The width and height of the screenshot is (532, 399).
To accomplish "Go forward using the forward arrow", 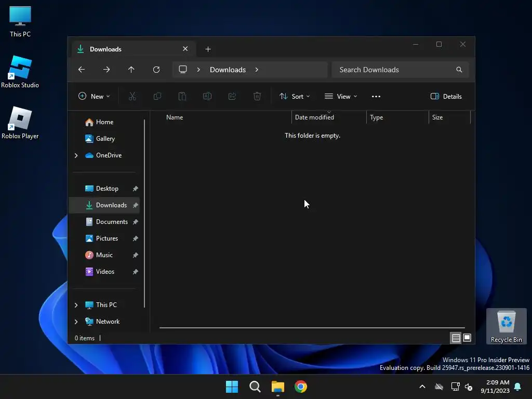I will coord(106,70).
